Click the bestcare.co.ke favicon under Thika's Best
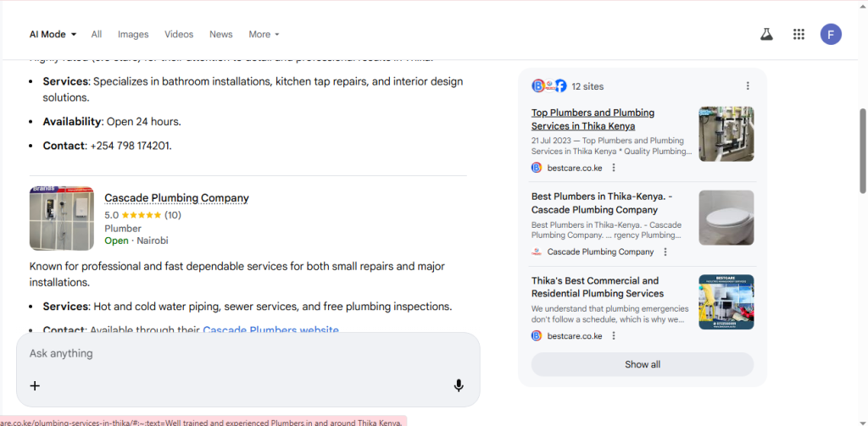 coord(537,336)
